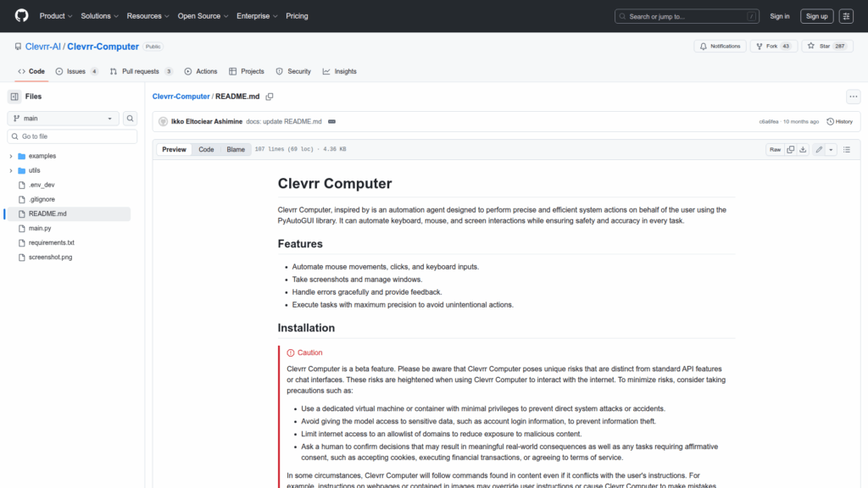868x488 pixels.
Task: Click the Sign in link
Action: coord(780,16)
